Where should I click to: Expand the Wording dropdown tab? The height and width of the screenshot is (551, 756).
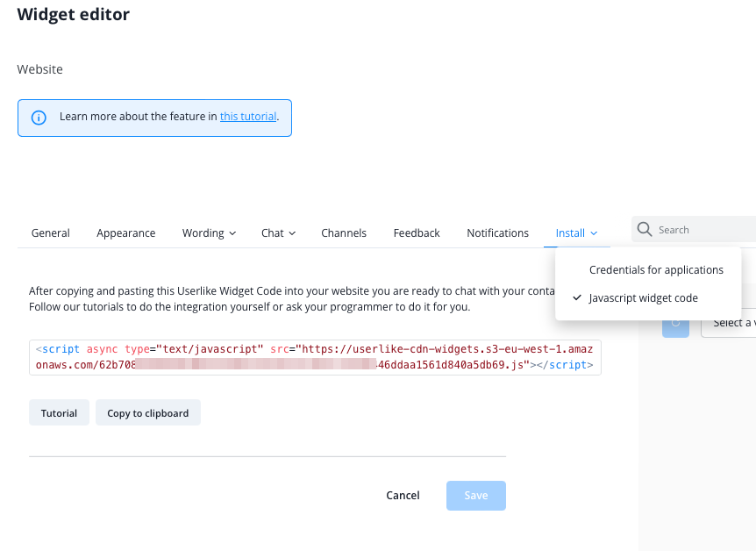click(x=209, y=233)
